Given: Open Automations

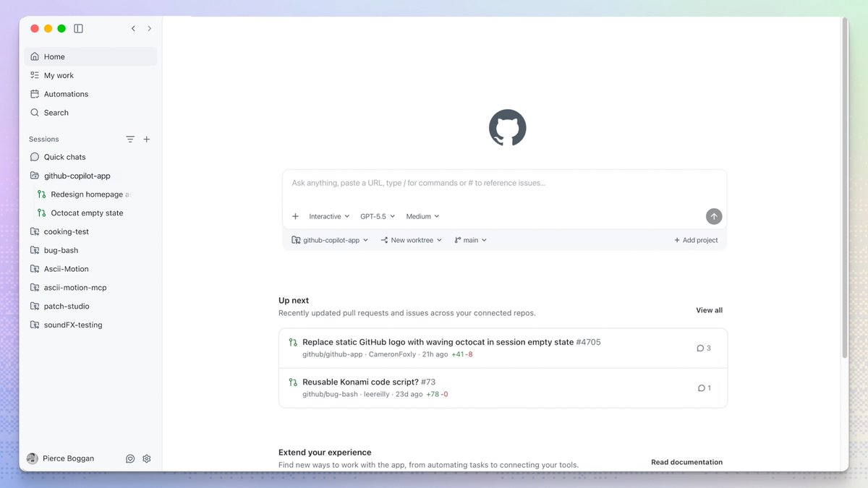Looking at the screenshot, I should pos(90,94).
